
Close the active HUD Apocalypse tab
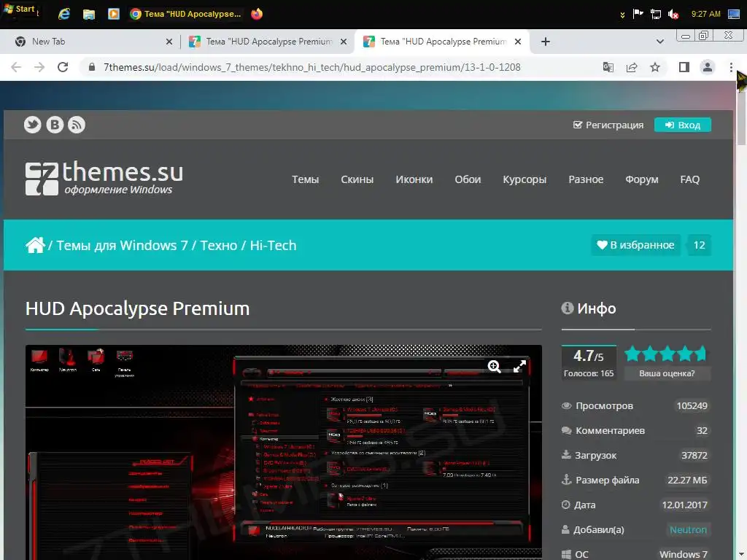(x=518, y=42)
